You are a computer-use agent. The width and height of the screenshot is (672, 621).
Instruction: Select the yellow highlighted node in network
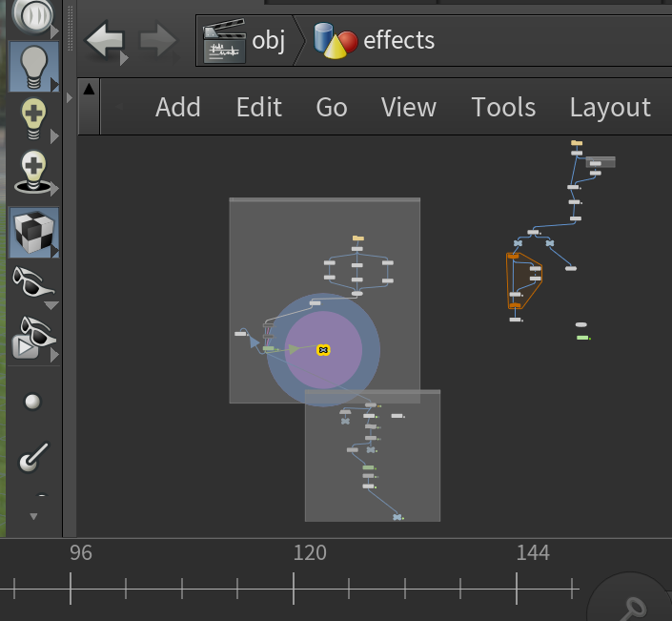[x=323, y=350]
